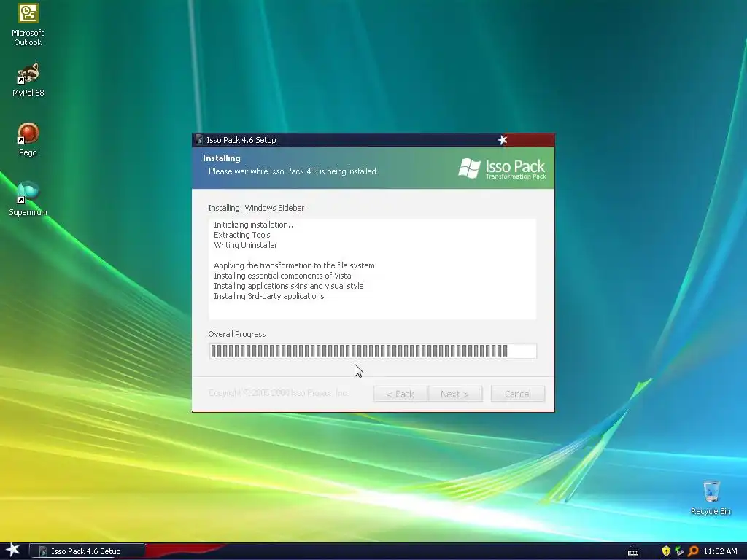Image resolution: width=747 pixels, height=560 pixels.
Task: Click the star button in setup title bar
Action: (503, 140)
